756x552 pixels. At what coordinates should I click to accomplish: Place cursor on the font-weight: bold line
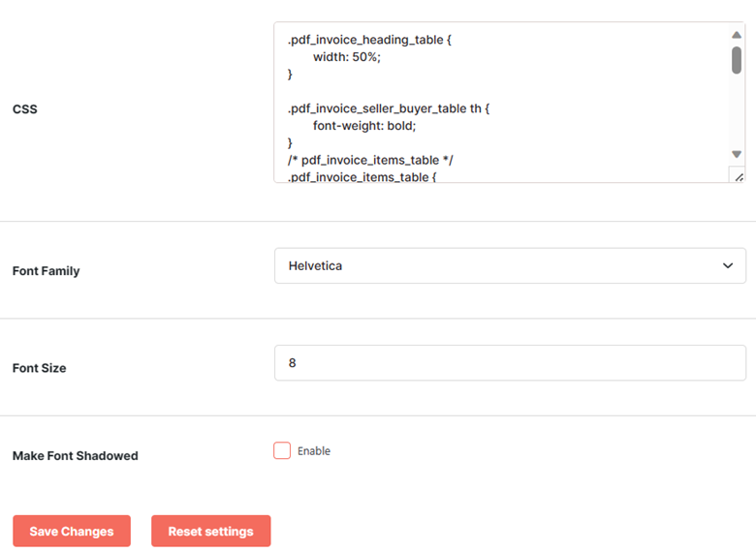coord(364,126)
